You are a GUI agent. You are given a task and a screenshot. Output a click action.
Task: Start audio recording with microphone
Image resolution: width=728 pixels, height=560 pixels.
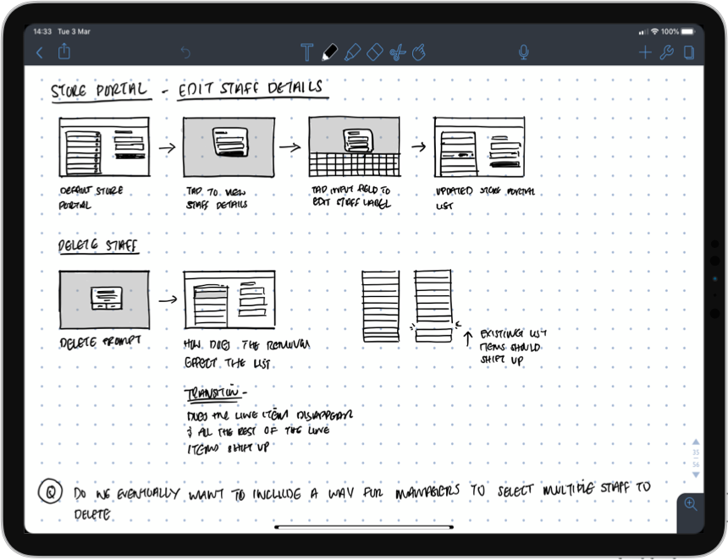(x=523, y=52)
